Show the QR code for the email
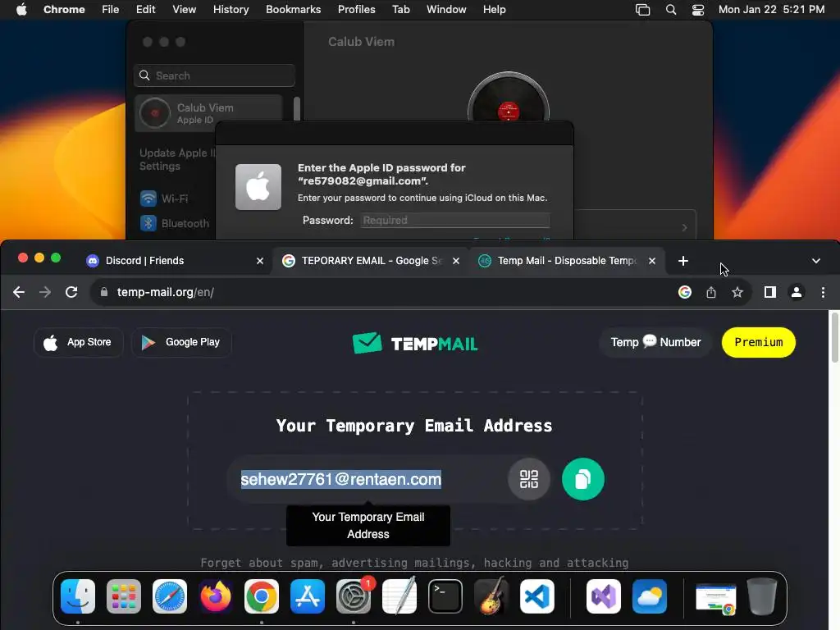 pyautogui.click(x=529, y=479)
